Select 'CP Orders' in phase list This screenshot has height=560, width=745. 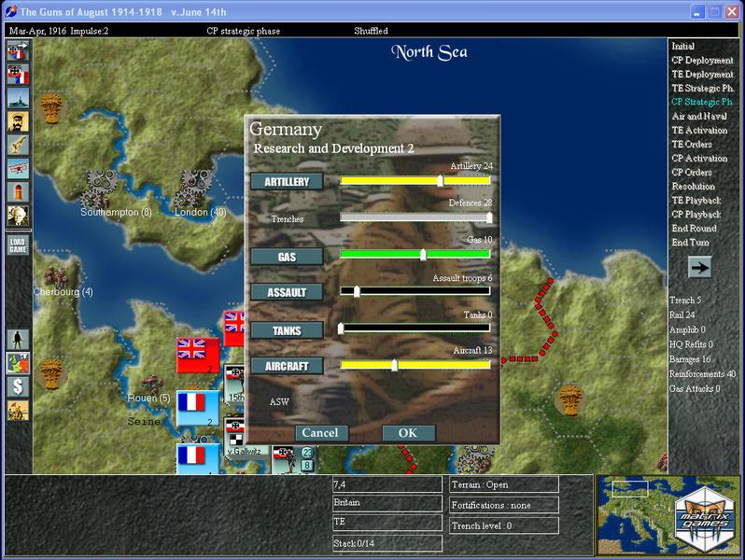(x=693, y=173)
